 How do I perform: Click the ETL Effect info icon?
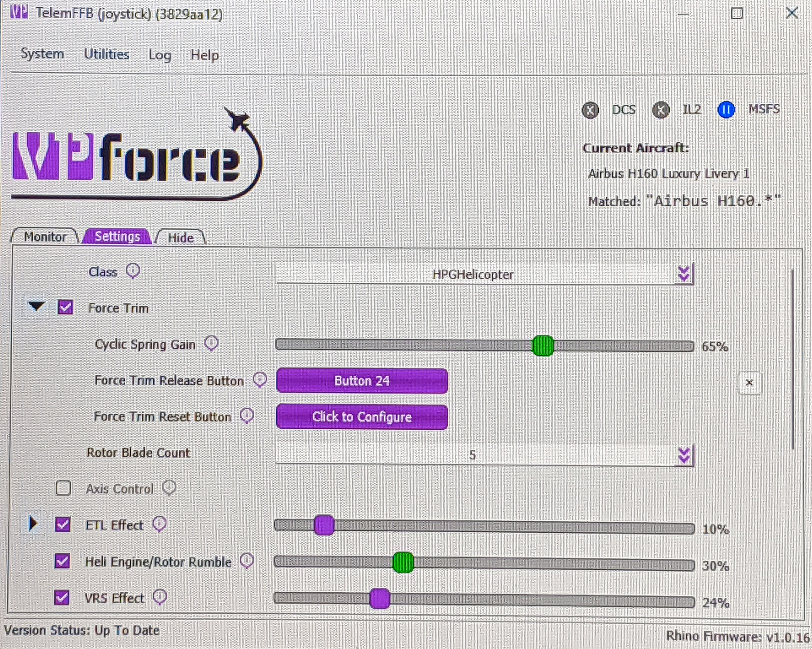(x=159, y=523)
